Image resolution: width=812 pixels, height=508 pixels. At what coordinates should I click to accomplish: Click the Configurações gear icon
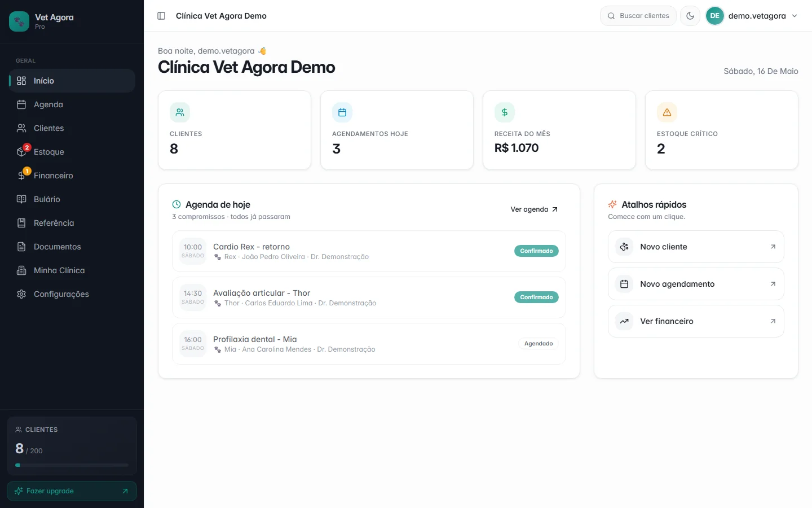click(21, 294)
